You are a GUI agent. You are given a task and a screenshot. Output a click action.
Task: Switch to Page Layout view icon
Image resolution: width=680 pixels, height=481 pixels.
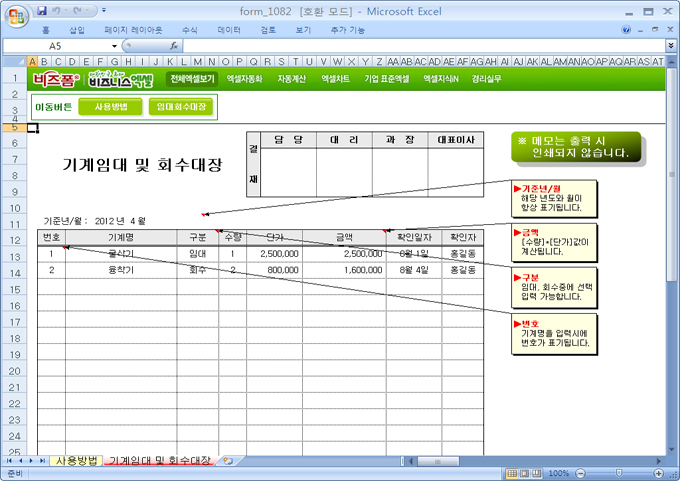tap(524, 473)
